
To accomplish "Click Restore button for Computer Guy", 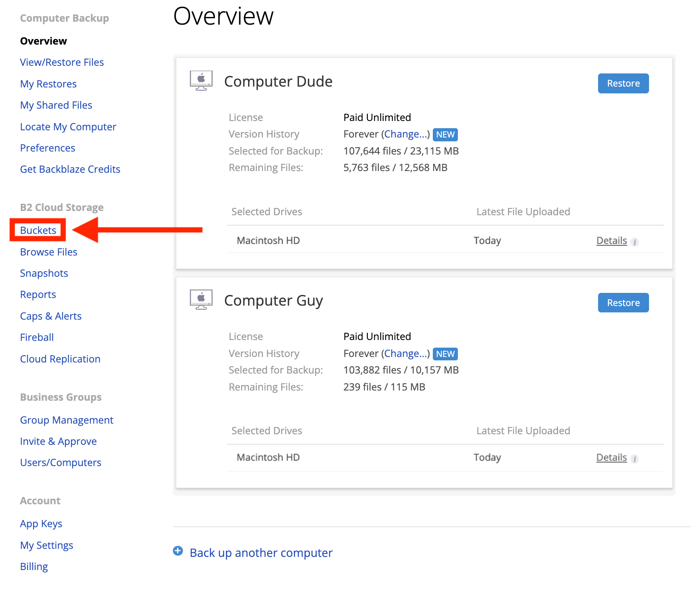I will pos(623,303).
